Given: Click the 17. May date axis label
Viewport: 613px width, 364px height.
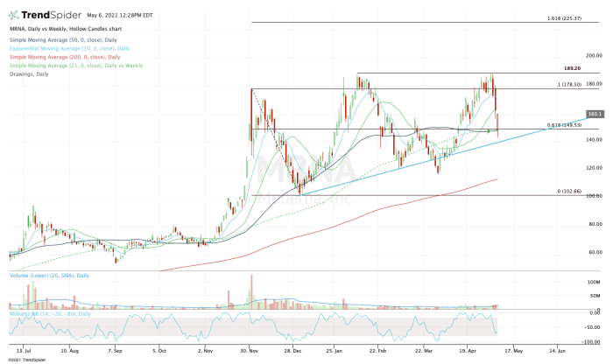Looking at the screenshot, I should 514,351.
